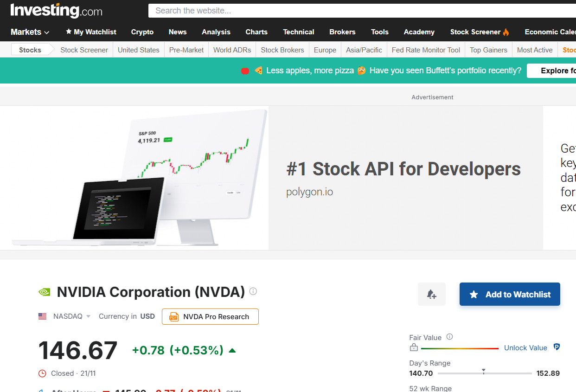The image size is (576, 392).
Task: Select Pre-Market in sub-navigation
Action: 186,50
